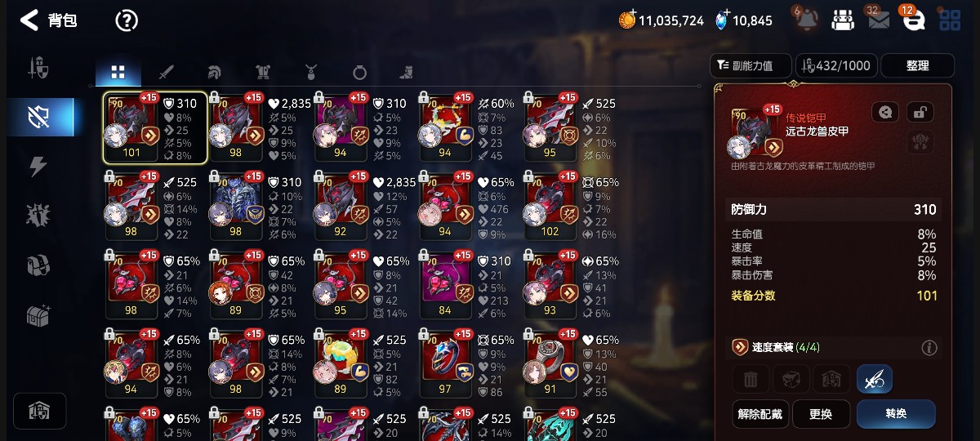Open the mail envelope icon
980x441 pixels.
[x=879, y=20]
